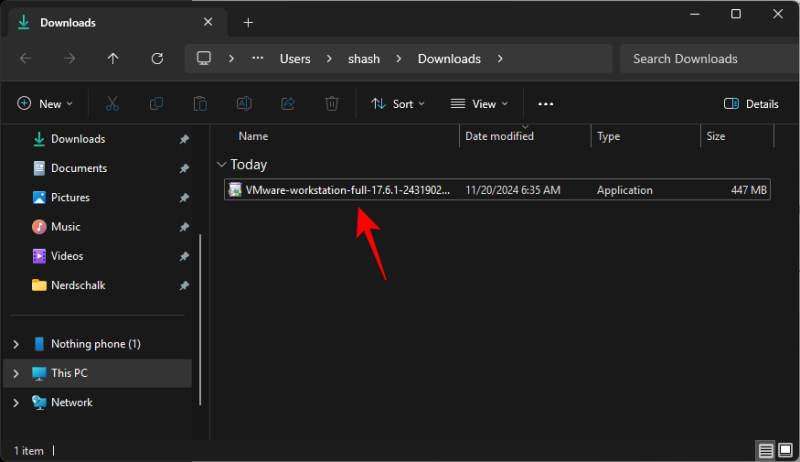Switch to large thumbnails view in status bar
Viewport: 800px width, 462px height.
pos(786,451)
